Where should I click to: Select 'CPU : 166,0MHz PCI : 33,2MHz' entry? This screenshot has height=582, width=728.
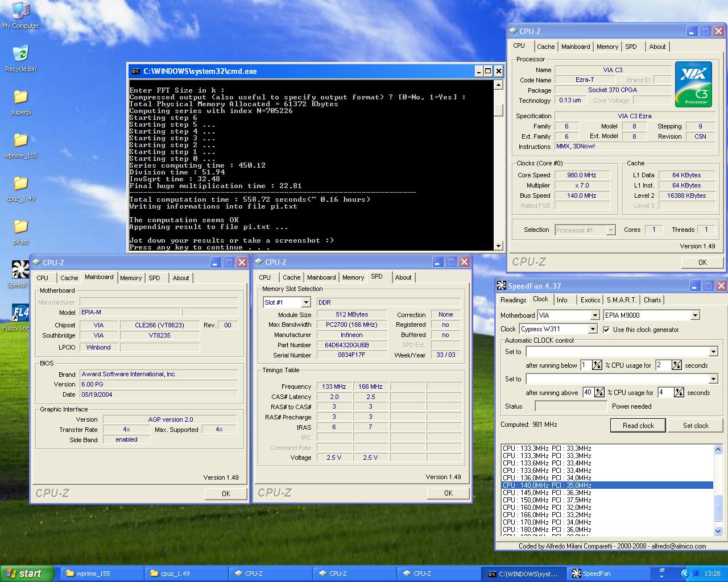(607, 515)
